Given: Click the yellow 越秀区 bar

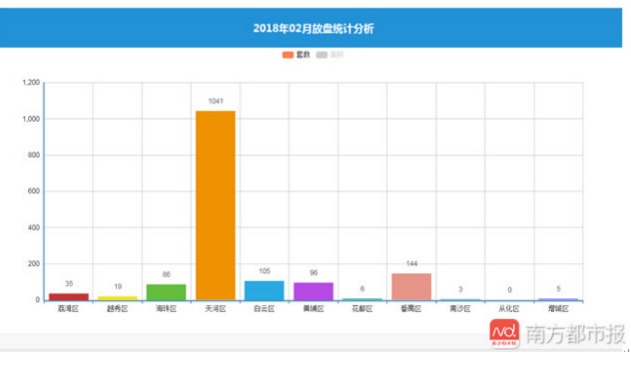Looking at the screenshot, I should [x=118, y=298].
